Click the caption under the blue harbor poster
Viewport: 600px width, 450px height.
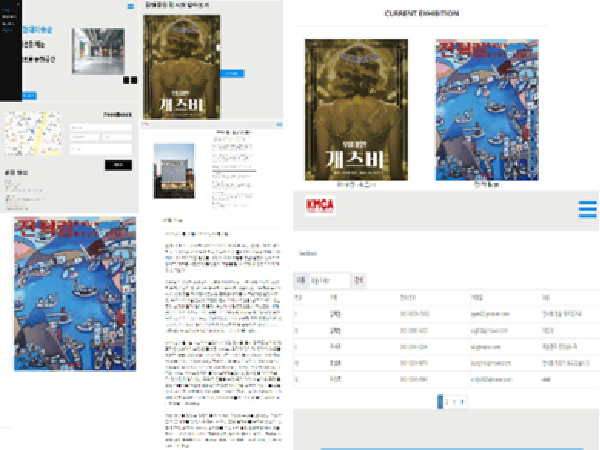click(487, 185)
